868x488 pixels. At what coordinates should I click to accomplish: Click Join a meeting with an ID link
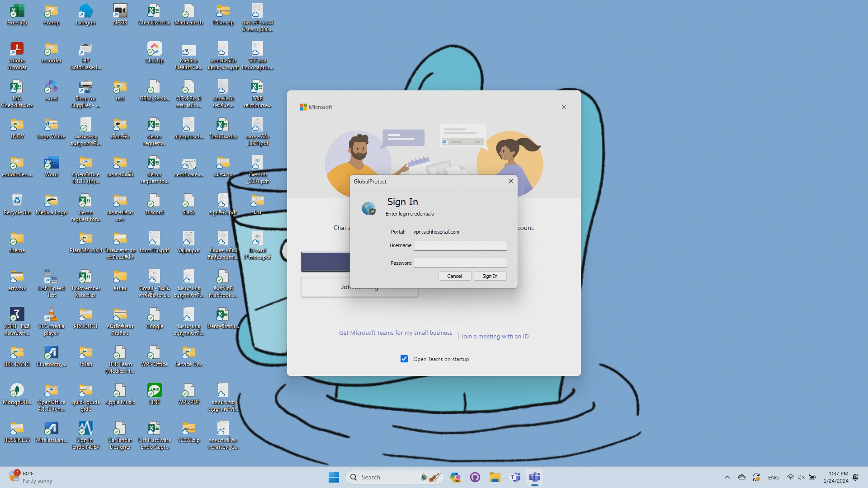(x=495, y=336)
